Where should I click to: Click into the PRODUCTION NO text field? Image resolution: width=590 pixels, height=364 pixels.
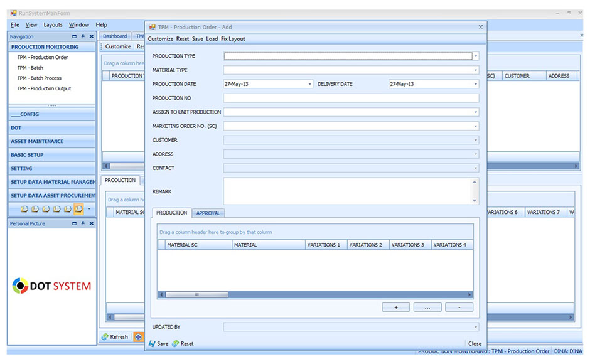350,99
